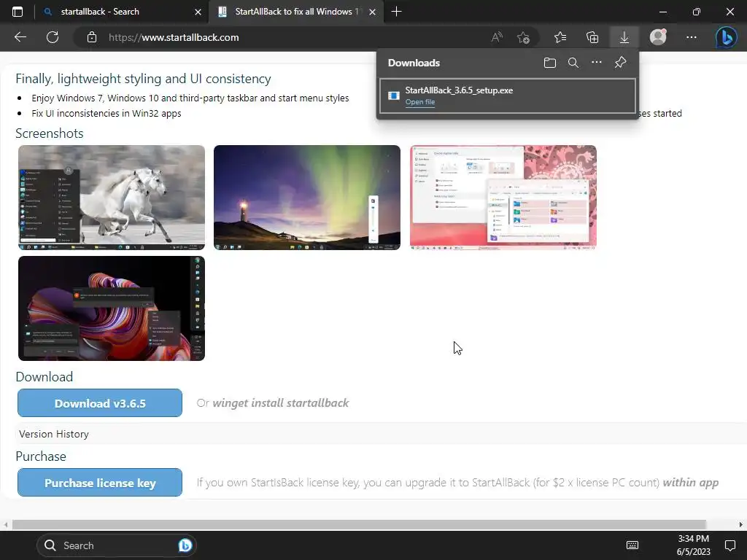Click the horizontal scrollbar thumb

[359, 524]
